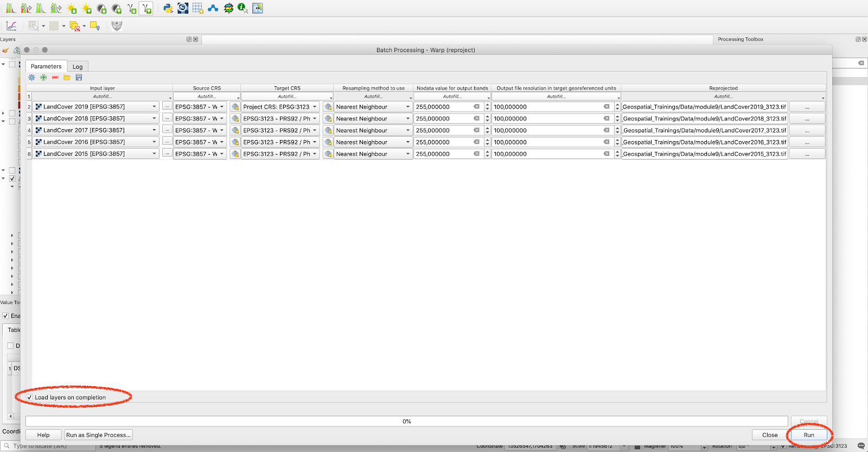This screenshot has height=452, width=868.
Task: Click the shield crest plugin icon
Action: (117, 26)
